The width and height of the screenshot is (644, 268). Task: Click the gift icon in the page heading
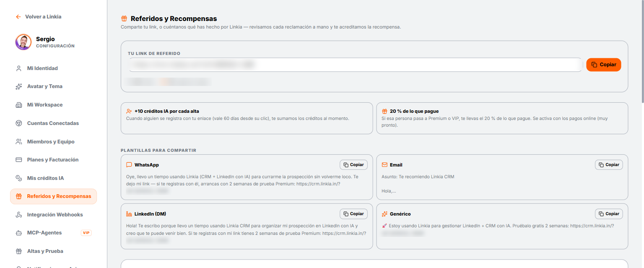tap(124, 18)
